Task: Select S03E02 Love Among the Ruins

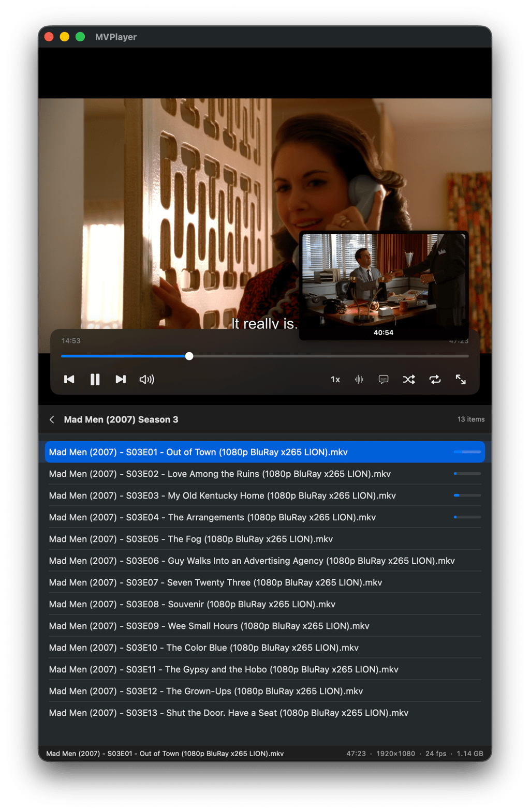Action: pyautogui.click(x=265, y=474)
